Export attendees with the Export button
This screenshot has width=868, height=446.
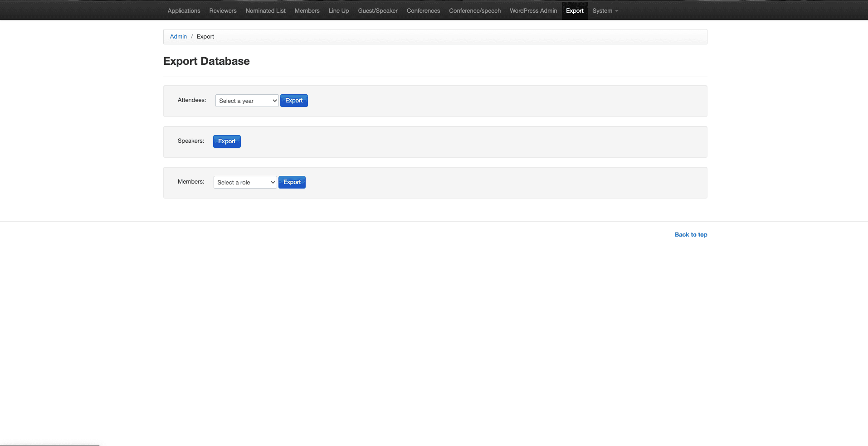pos(294,101)
